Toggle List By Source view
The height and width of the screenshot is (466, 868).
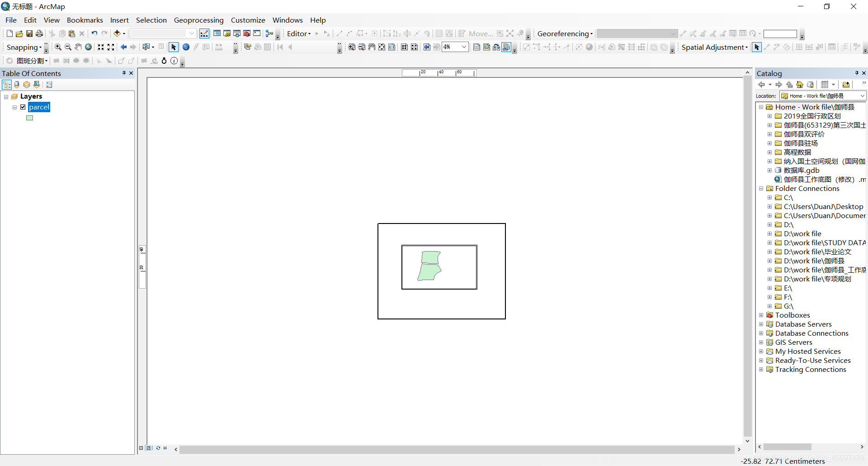coord(17,85)
